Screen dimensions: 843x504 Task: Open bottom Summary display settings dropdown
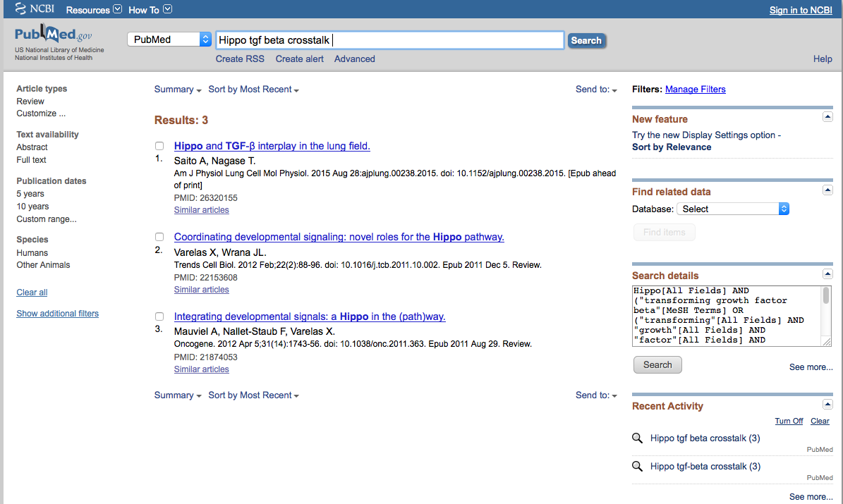pos(177,395)
